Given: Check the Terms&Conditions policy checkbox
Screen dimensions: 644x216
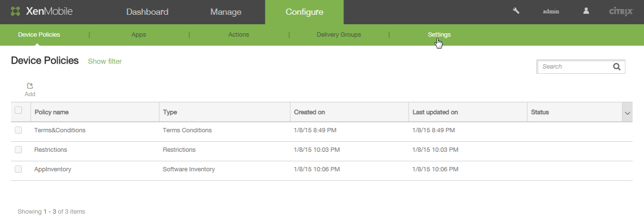Looking at the screenshot, I should click(x=19, y=130).
